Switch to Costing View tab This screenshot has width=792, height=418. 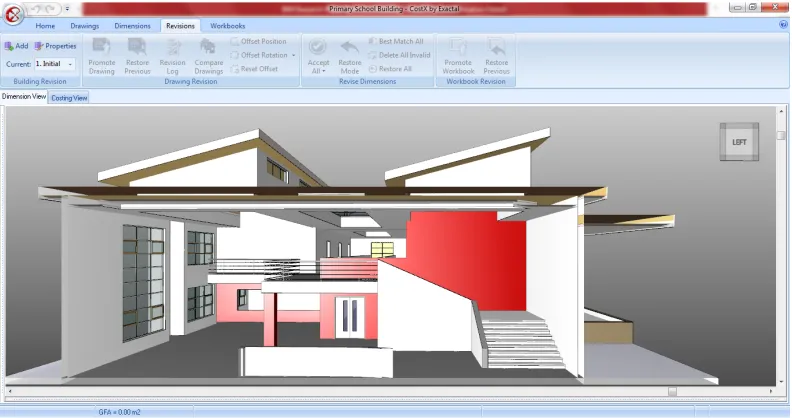[x=69, y=98]
